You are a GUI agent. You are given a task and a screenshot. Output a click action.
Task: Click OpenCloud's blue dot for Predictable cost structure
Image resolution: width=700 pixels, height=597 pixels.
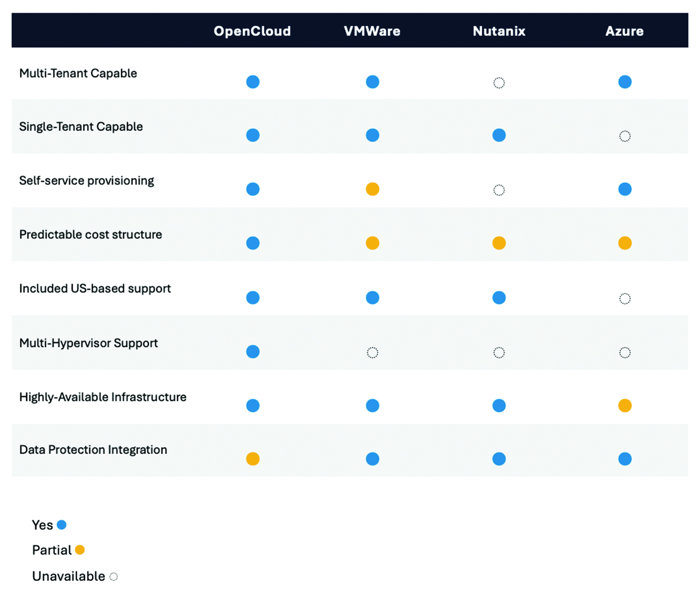253,243
